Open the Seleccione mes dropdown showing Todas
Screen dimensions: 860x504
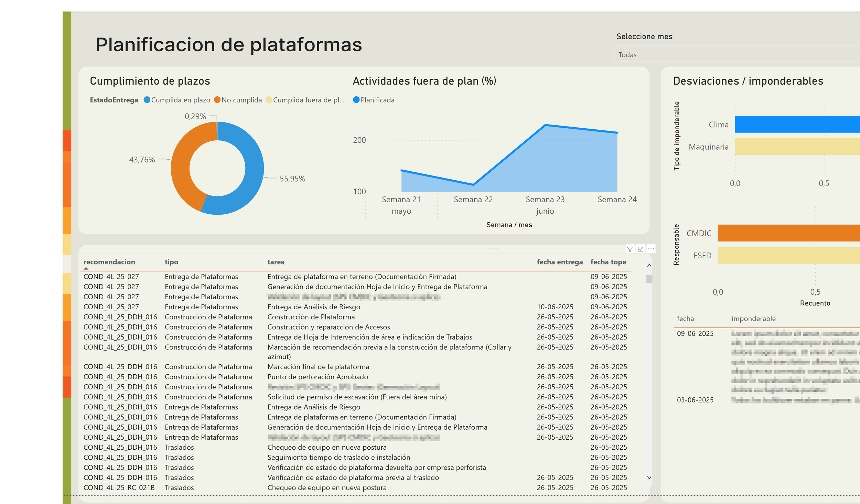pyautogui.click(x=737, y=54)
